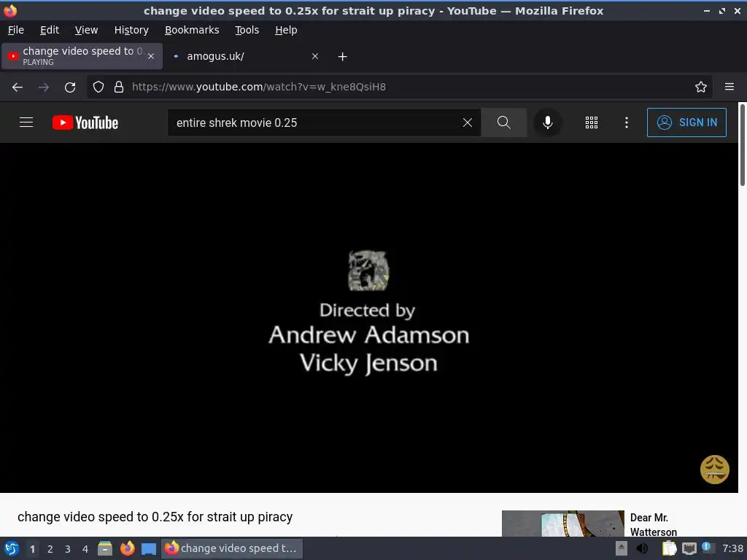Click the search magnifier button
This screenshot has width=747, height=560.
coord(503,122)
